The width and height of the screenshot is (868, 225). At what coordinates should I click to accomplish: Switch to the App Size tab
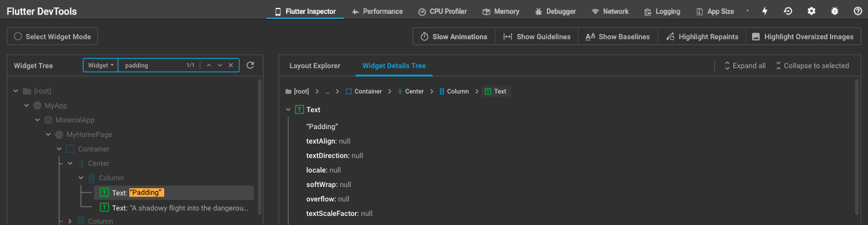click(715, 11)
